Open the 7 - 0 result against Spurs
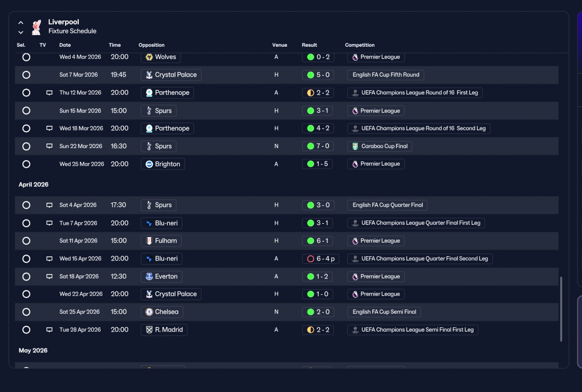 coord(317,146)
